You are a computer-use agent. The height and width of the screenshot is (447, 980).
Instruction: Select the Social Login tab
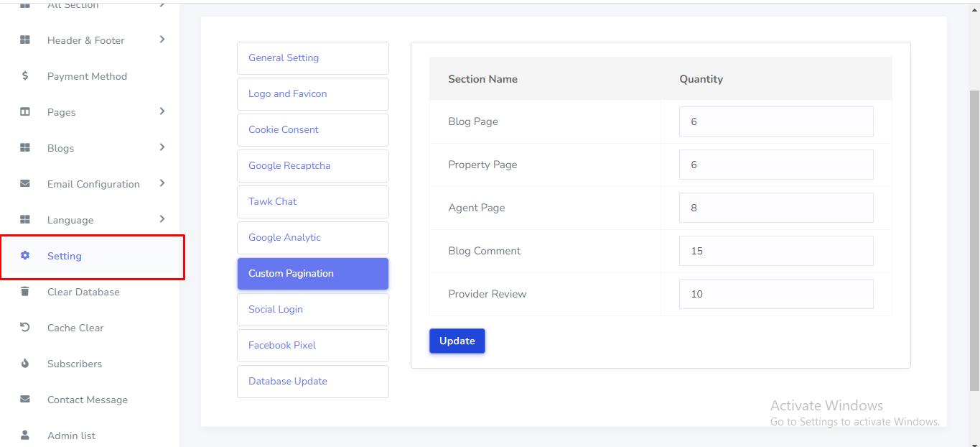click(312, 310)
